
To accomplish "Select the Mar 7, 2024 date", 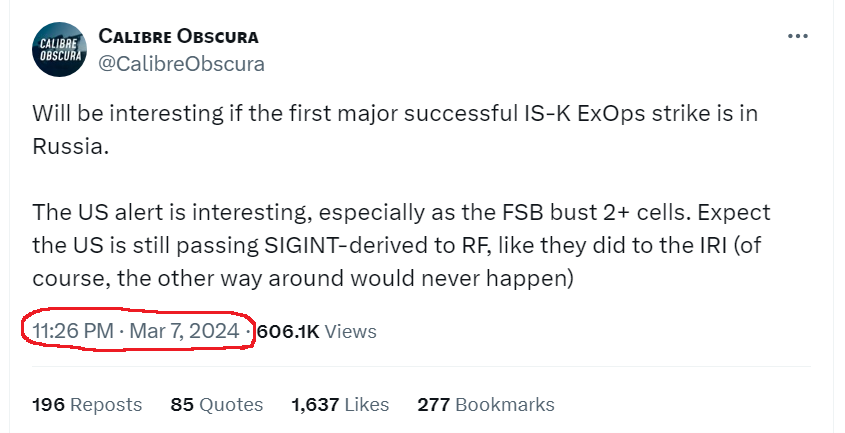I will click(x=184, y=331).
